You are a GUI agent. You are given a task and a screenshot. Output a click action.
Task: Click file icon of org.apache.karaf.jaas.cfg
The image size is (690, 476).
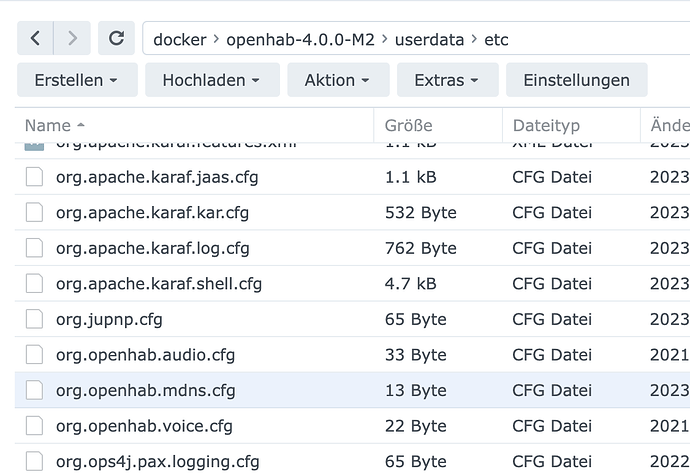pos(35,177)
